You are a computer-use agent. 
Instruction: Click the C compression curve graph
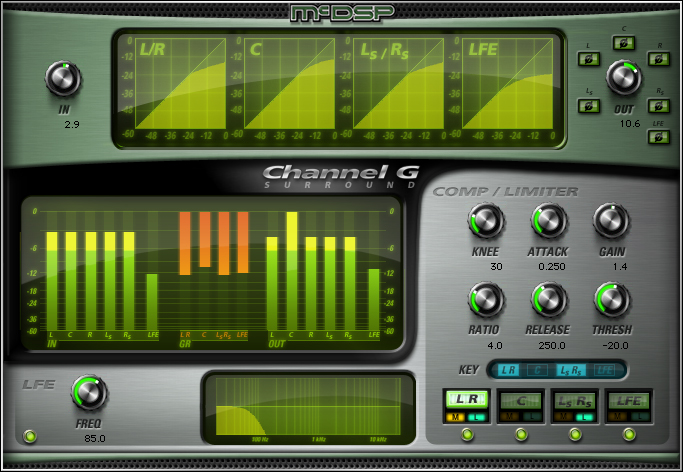289,84
